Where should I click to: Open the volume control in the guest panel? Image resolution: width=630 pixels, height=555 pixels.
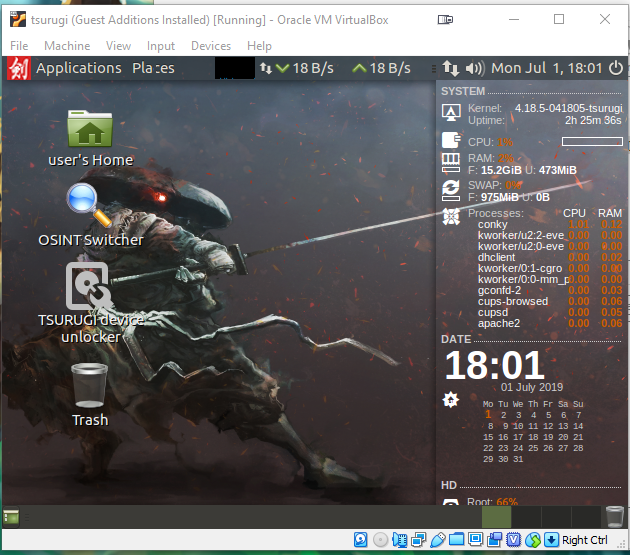point(475,68)
